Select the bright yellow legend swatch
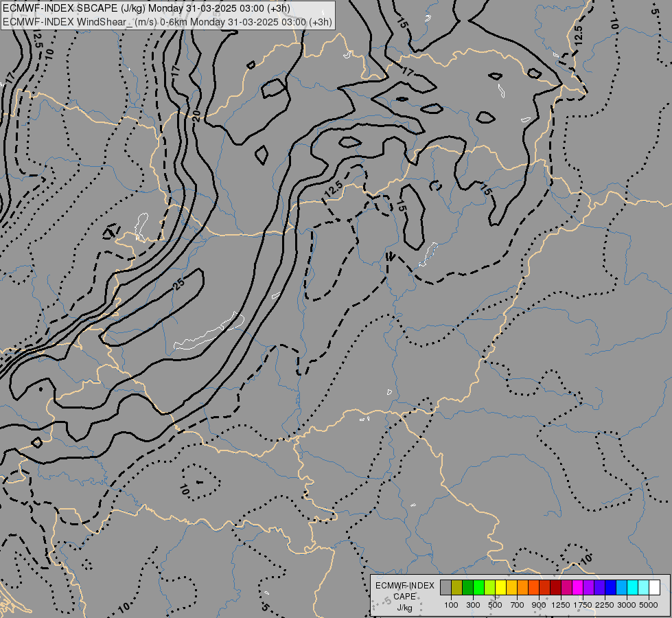 [500, 587]
